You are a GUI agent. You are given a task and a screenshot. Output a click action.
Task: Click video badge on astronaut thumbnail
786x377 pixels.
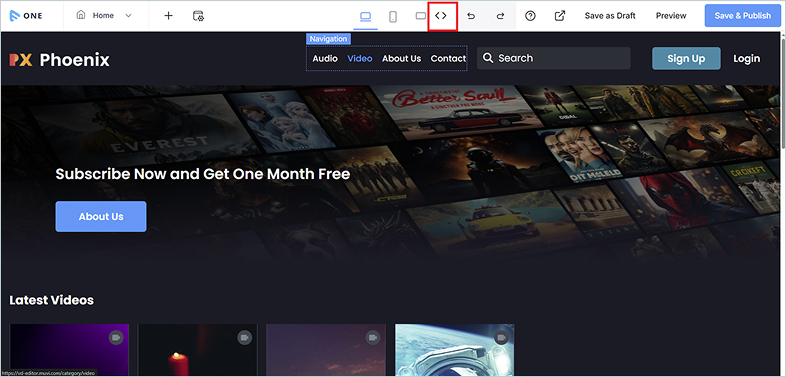point(501,338)
